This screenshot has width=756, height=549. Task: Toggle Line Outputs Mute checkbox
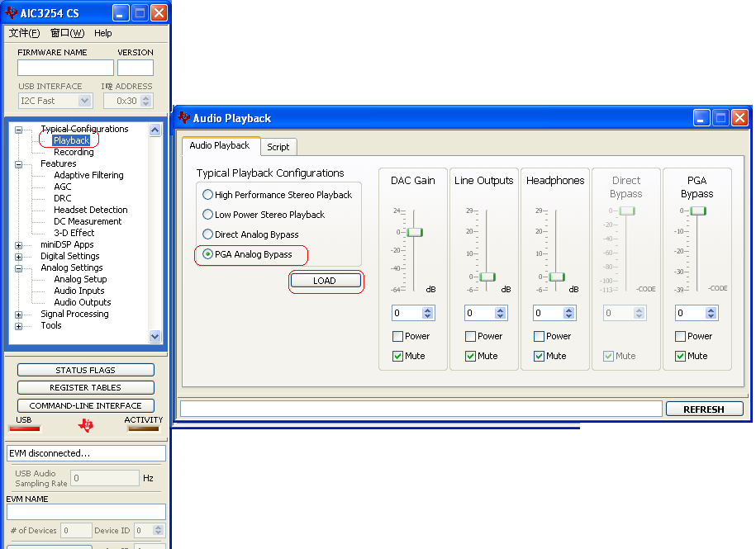tap(471, 356)
